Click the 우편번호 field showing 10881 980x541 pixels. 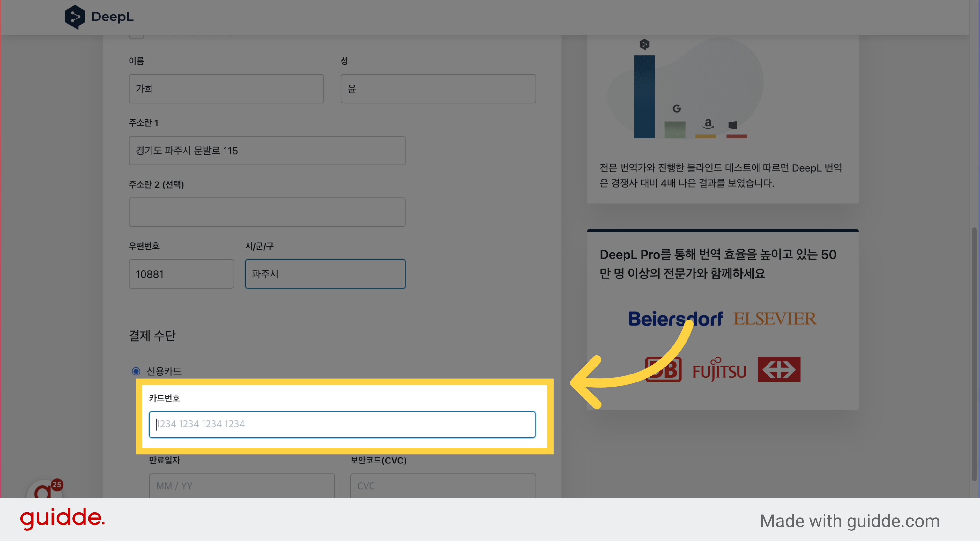click(181, 274)
